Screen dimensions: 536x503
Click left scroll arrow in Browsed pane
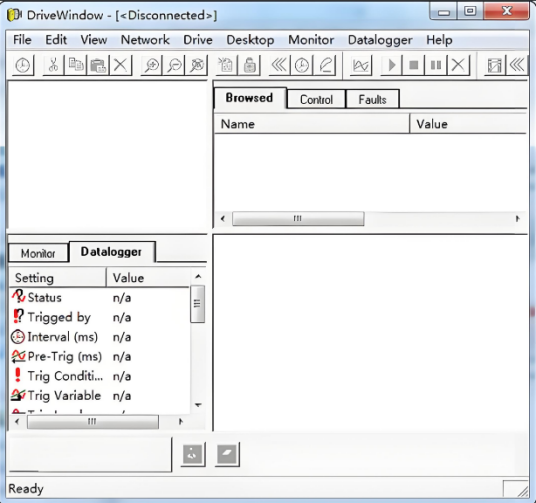pos(223,219)
